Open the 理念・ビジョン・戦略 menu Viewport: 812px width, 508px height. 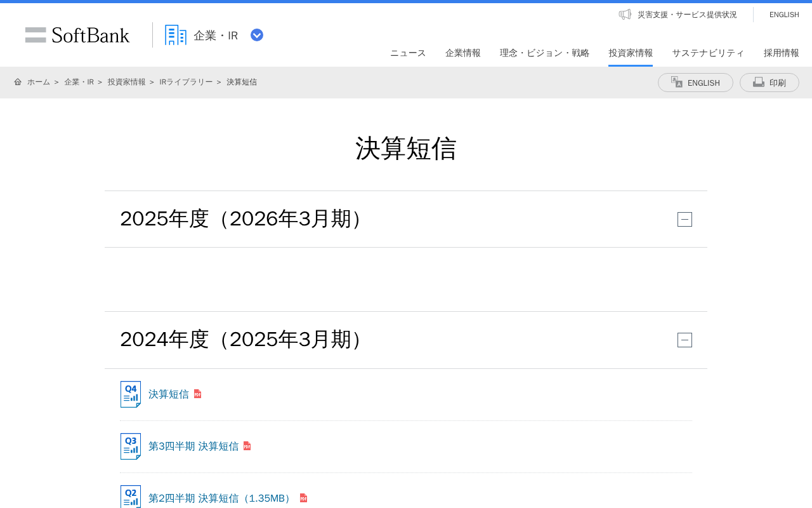[544, 53]
